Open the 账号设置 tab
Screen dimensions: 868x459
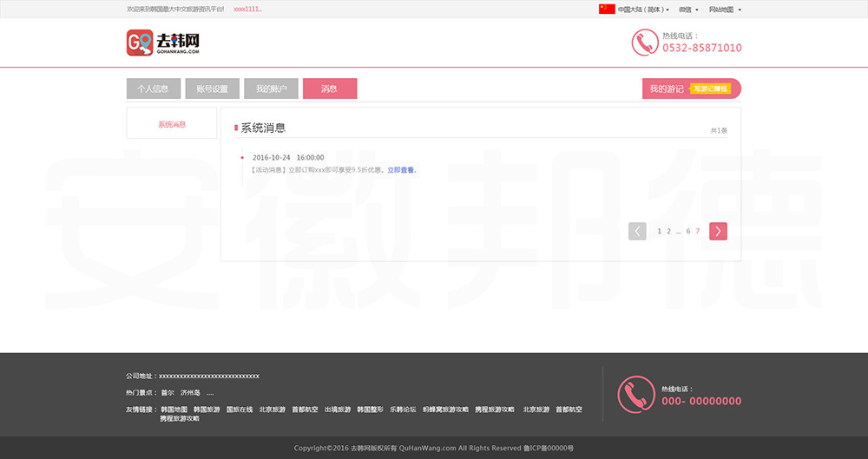pos(212,89)
